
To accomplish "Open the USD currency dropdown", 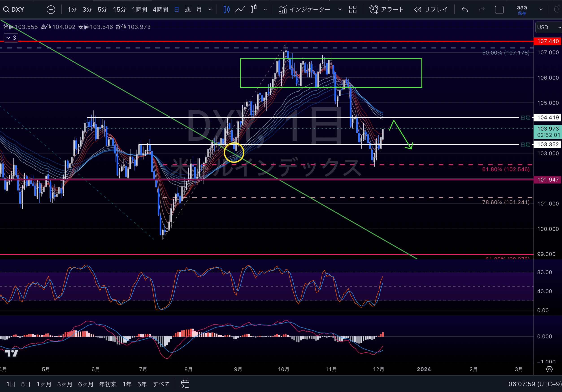I will (x=549, y=27).
